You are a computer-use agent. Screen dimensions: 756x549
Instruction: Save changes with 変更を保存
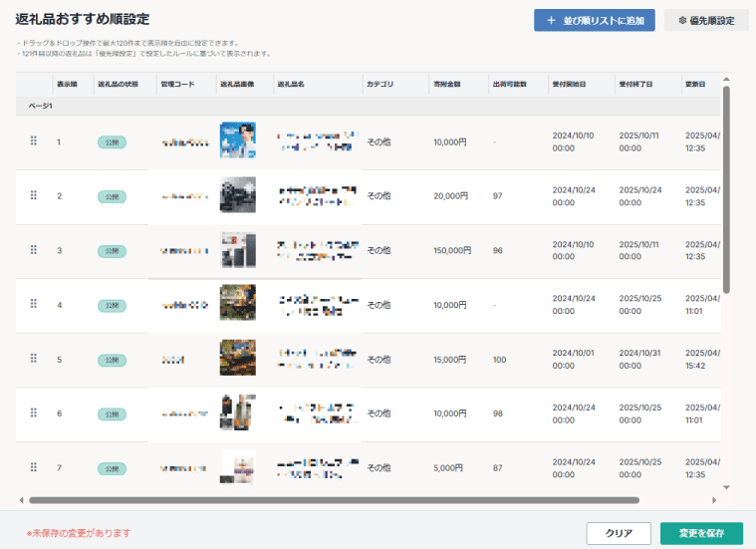[701, 533]
